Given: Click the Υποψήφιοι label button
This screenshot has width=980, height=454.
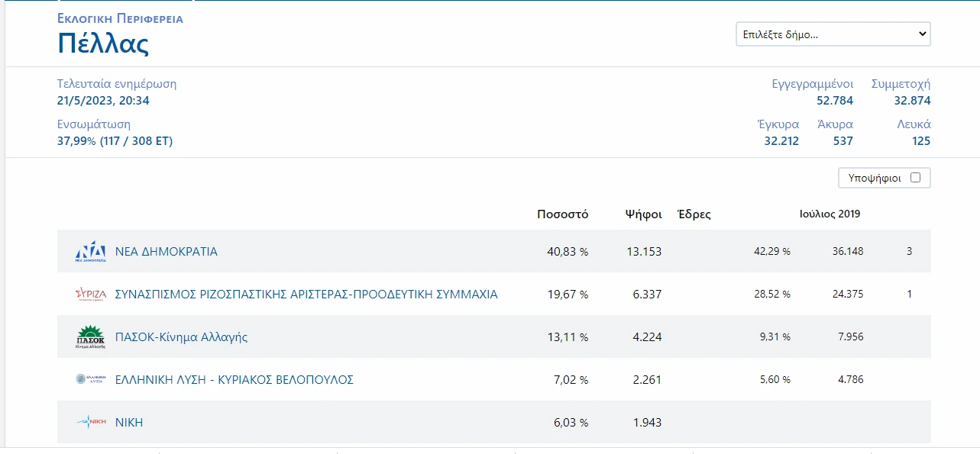Looking at the screenshot, I should tap(875, 178).
